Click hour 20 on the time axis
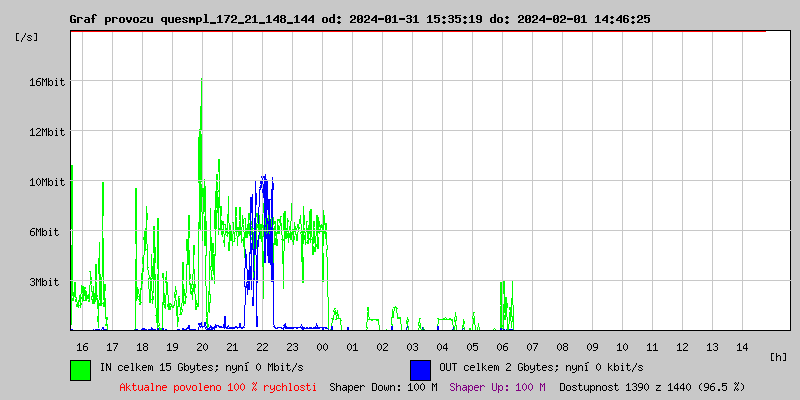This screenshot has height=400, width=800. [202, 347]
